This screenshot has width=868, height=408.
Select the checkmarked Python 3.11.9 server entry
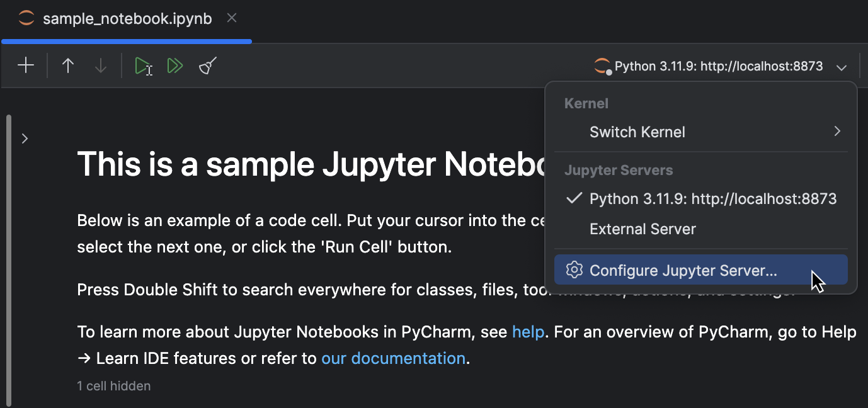(712, 198)
